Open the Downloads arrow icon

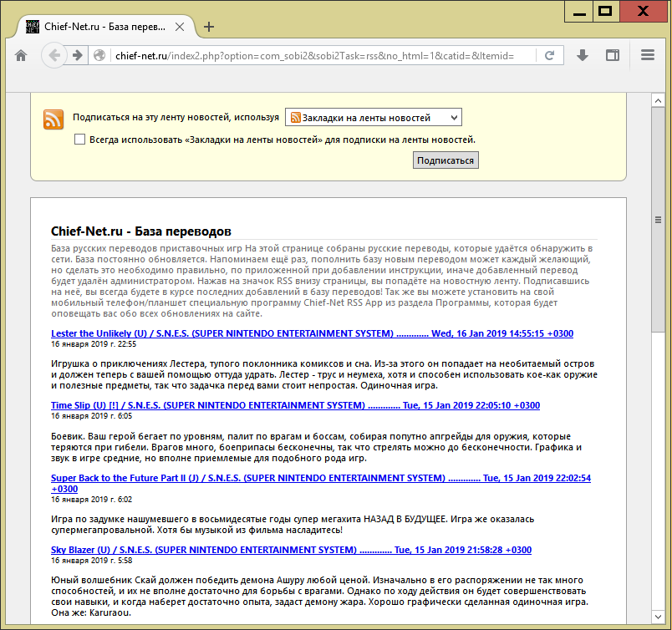pos(582,55)
